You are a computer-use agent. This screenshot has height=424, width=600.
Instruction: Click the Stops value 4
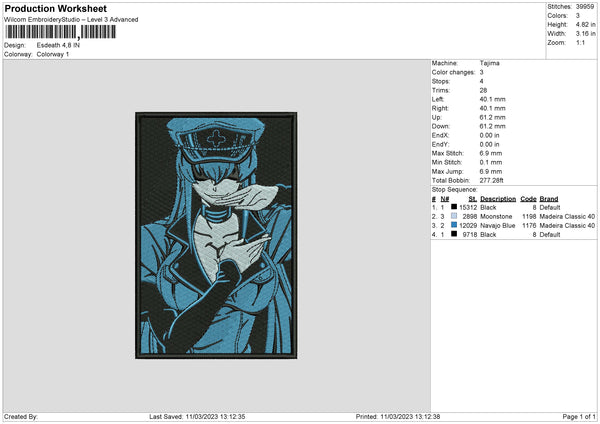tap(481, 82)
